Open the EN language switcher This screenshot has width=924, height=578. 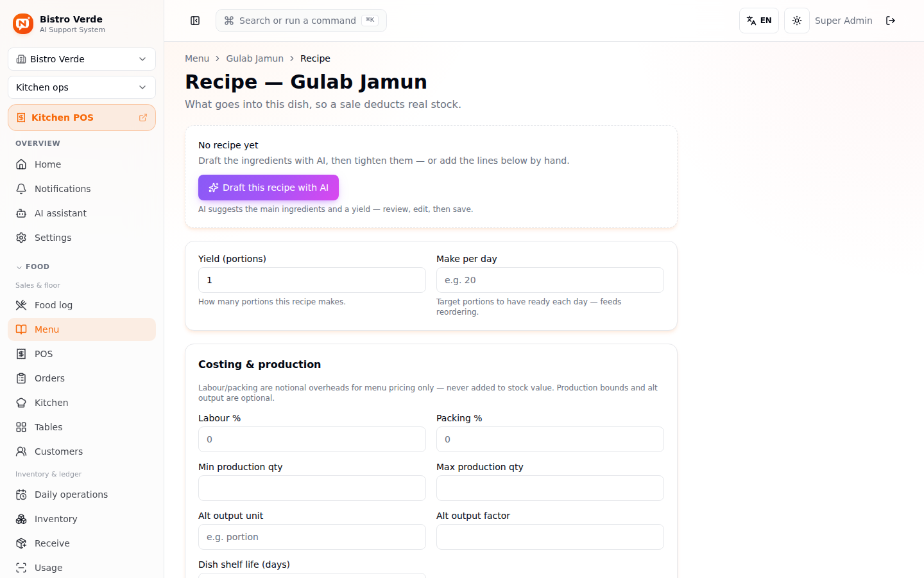(x=759, y=21)
